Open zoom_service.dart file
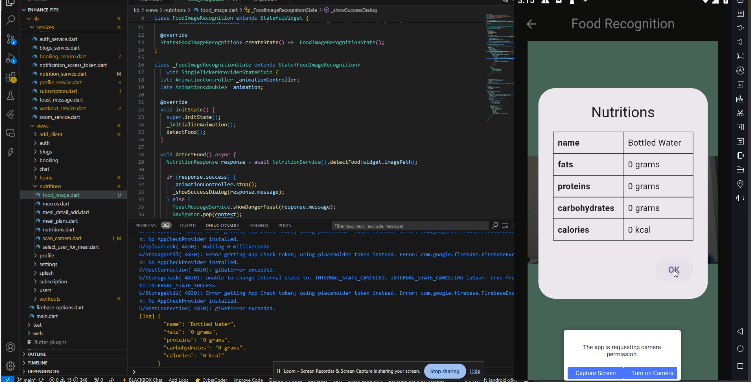Viewport: 751px width, 382px height. point(60,117)
